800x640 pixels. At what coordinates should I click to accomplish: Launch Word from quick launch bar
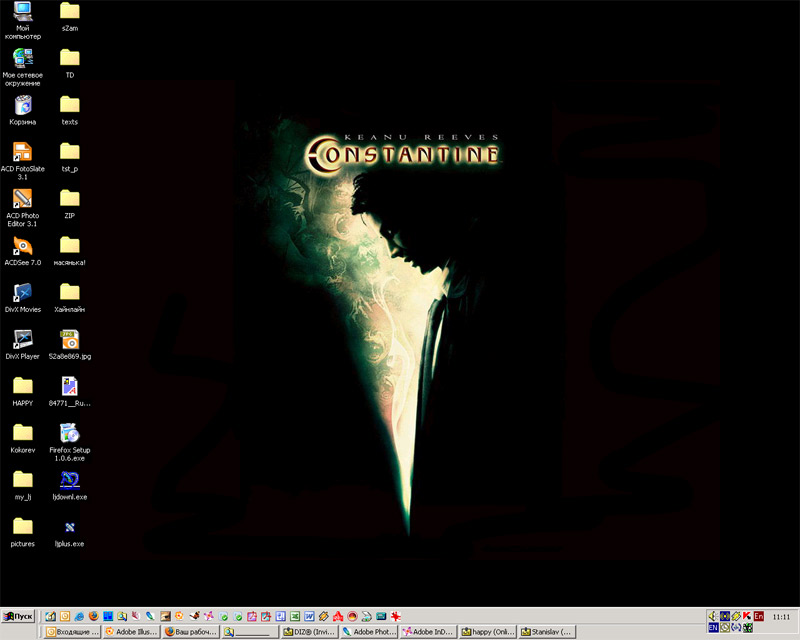(x=309, y=617)
